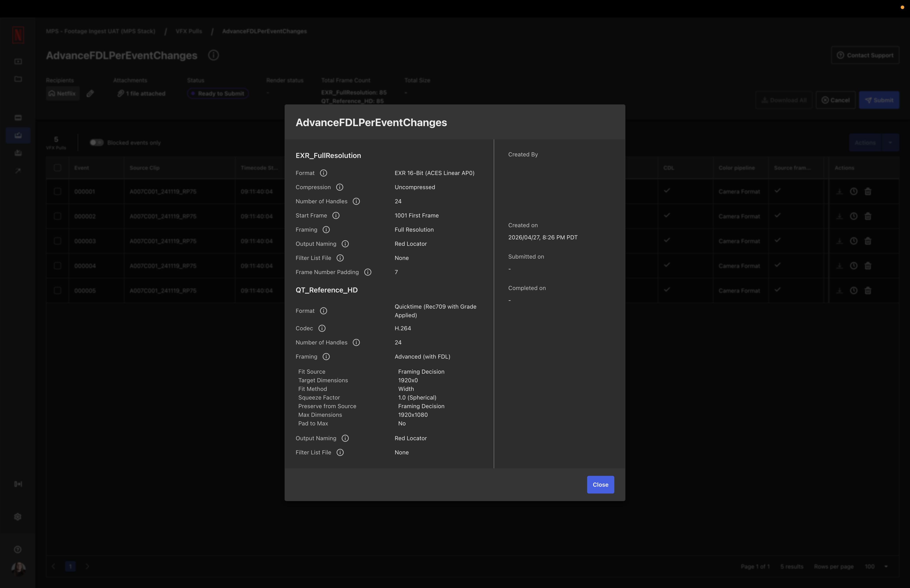
Task: Select Advanced (with FDL) value
Action: tap(422, 357)
